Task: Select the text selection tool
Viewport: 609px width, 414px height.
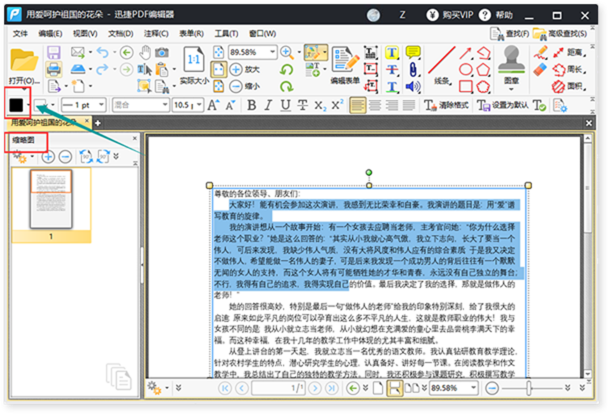Action: [144, 70]
